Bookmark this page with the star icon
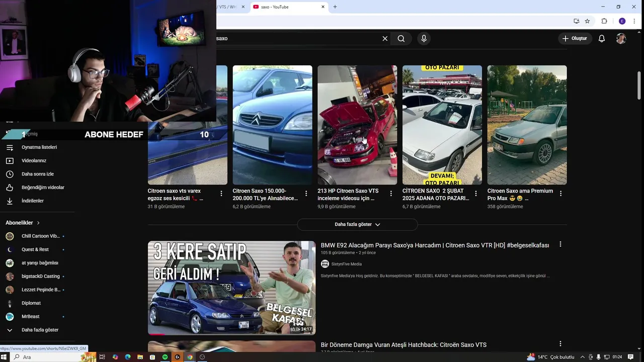644x362 pixels. 587,21
